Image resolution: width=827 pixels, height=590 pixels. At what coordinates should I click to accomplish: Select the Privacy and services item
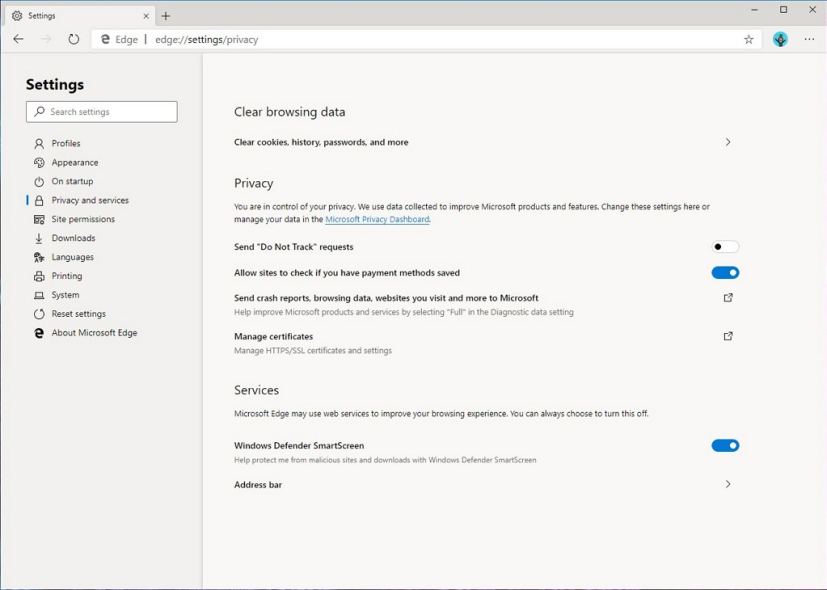(90, 200)
